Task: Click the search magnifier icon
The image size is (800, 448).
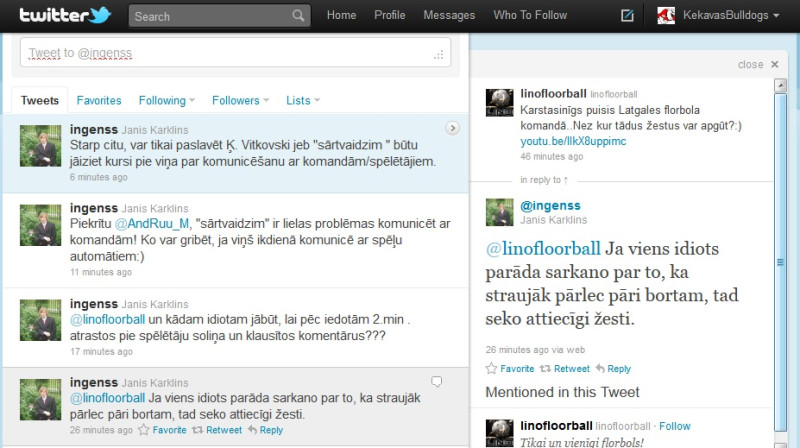Action: pos(298,16)
